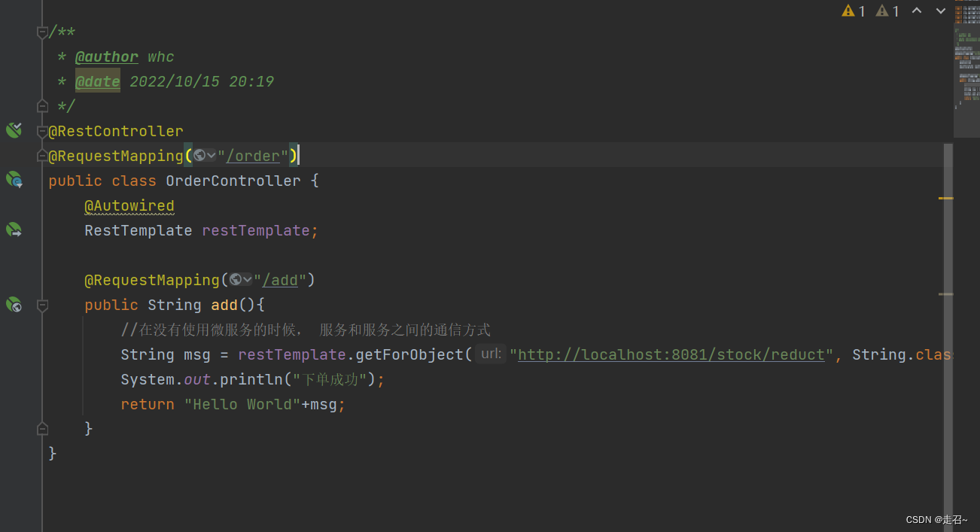Screen dimensions: 980x532
Task: Click the RestTemplate type name
Action: (138, 230)
